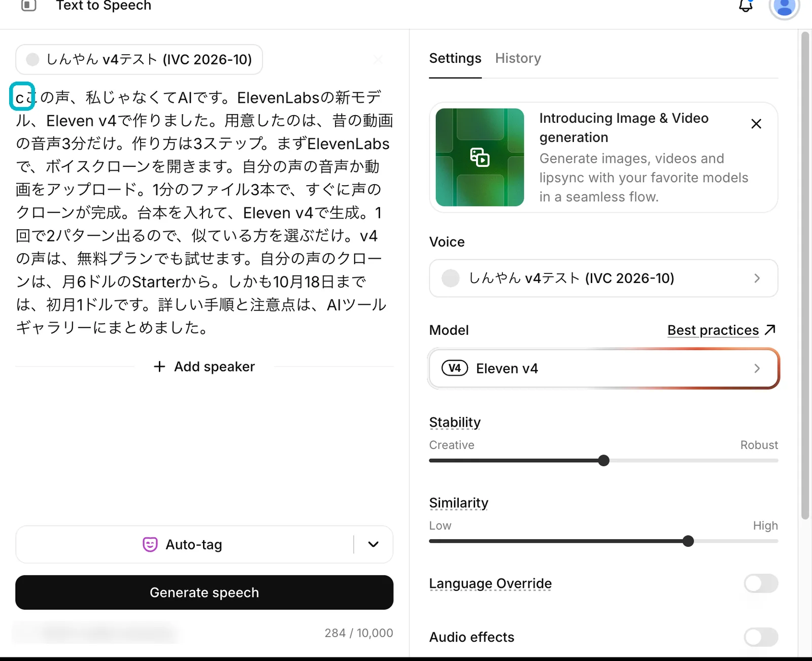The width and height of the screenshot is (812, 661).
Task: Open the Eleven v4 model selector
Action: pyautogui.click(x=603, y=368)
